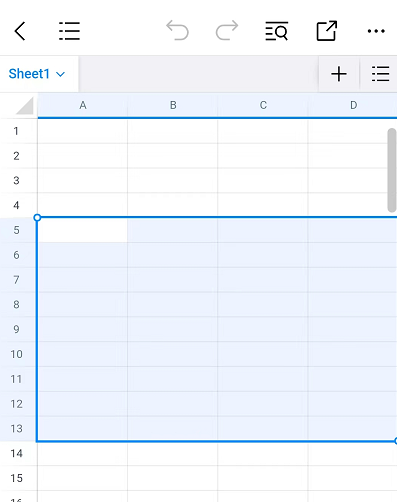Click cell C15 below the selection

(x=263, y=478)
